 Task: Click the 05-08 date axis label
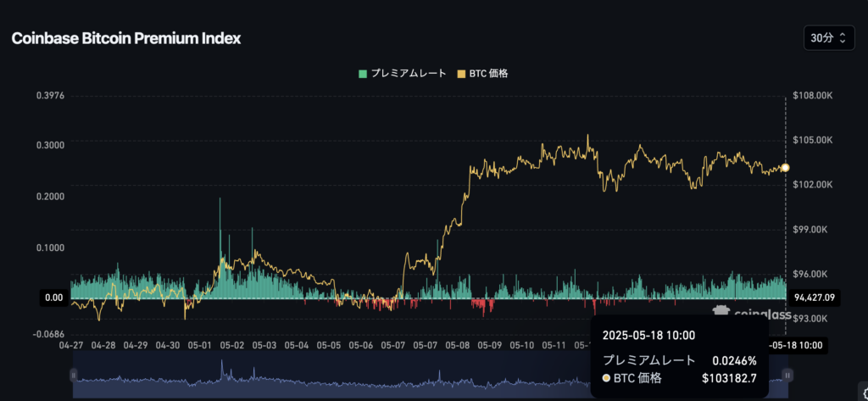458,345
